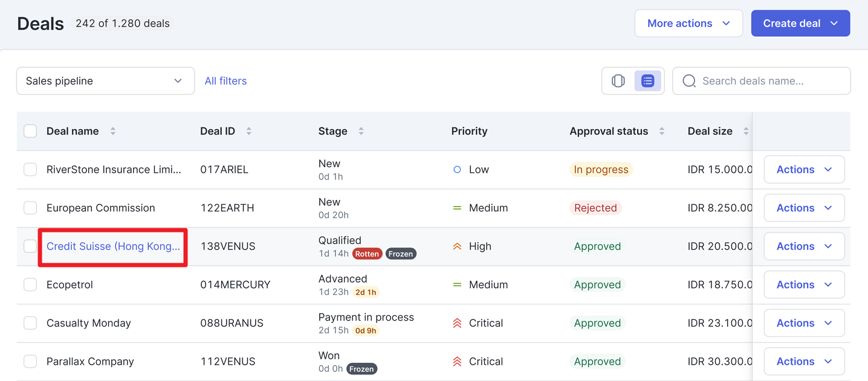
Task: Click deal ID 088URANUS
Action: pyautogui.click(x=232, y=323)
